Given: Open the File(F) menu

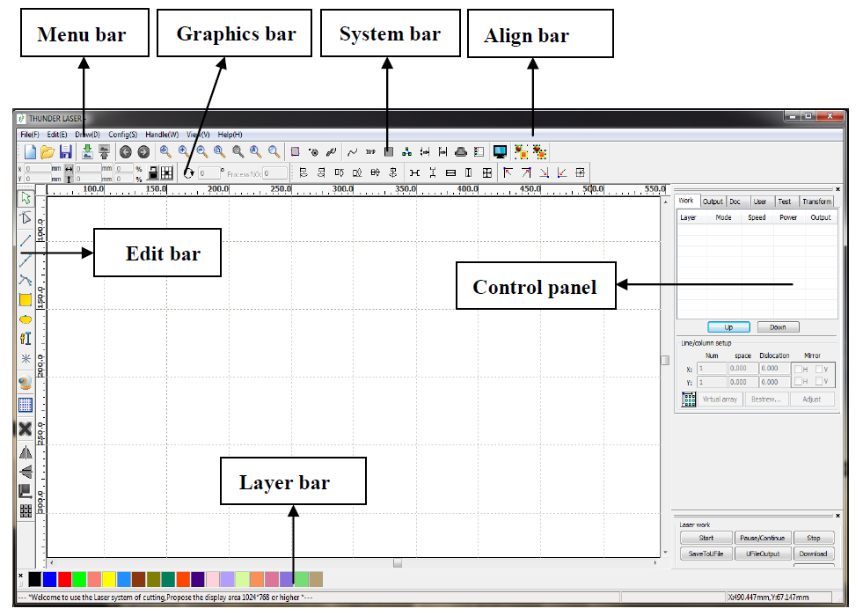Looking at the screenshot, I should tap(30, 134).
